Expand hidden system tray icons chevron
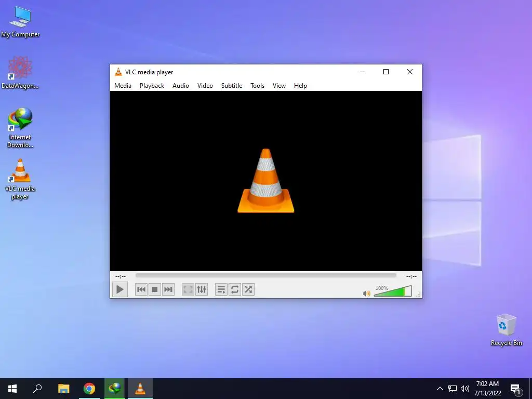The width and height of the screenshot is (532, 399). pos(440,389)
